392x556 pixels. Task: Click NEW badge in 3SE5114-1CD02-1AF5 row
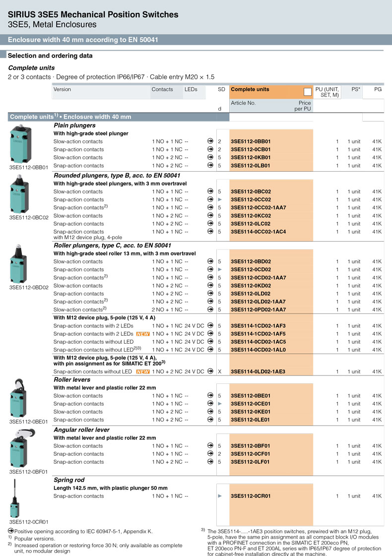(x=143, y=334)
